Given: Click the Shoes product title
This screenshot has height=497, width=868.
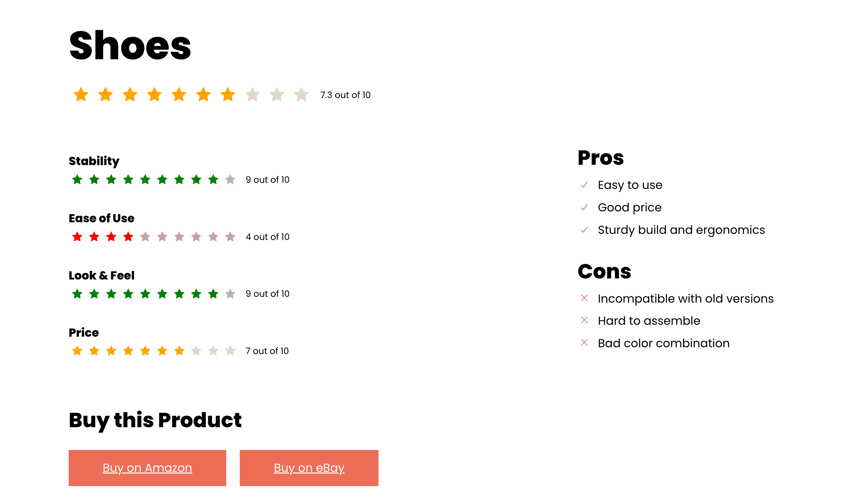Looking at the screenshot, I should coord(130,45).
